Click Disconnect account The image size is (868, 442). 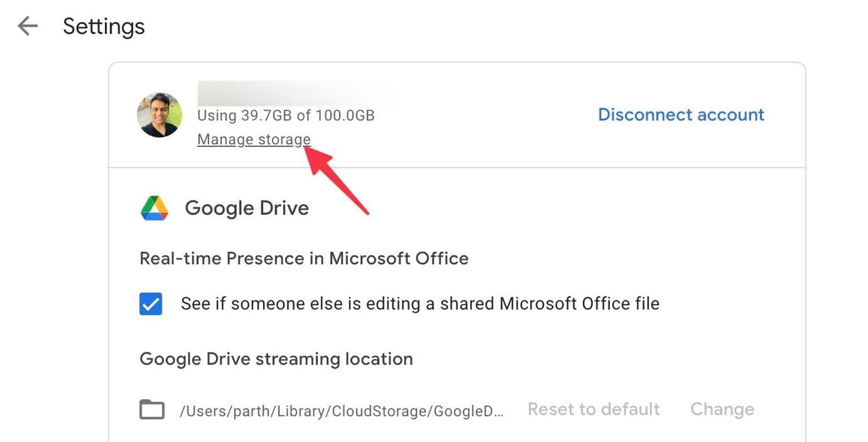(x=680, y=114)
